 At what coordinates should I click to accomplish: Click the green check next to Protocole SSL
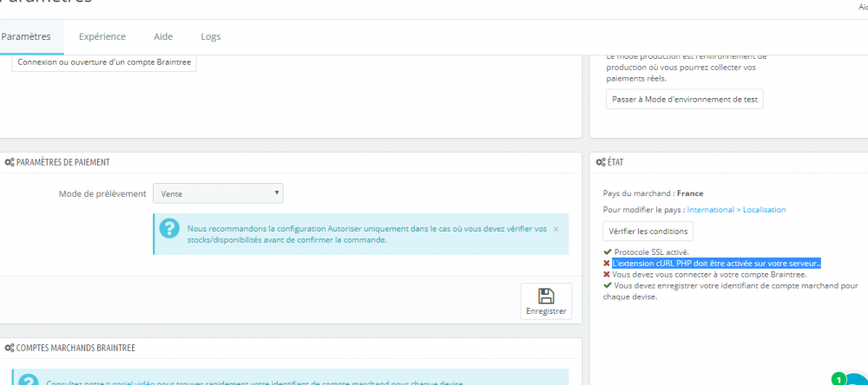click(608, 252)
